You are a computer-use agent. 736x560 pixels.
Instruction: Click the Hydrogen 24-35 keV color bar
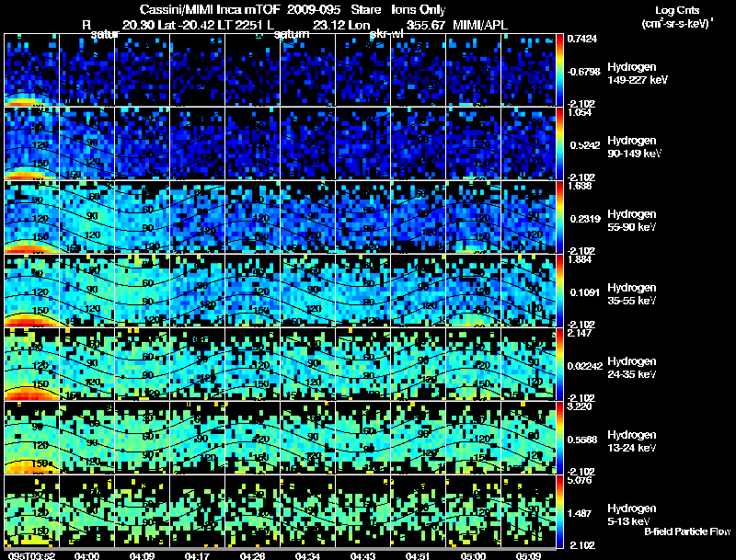pyautogui.click(x=559, y=364)
